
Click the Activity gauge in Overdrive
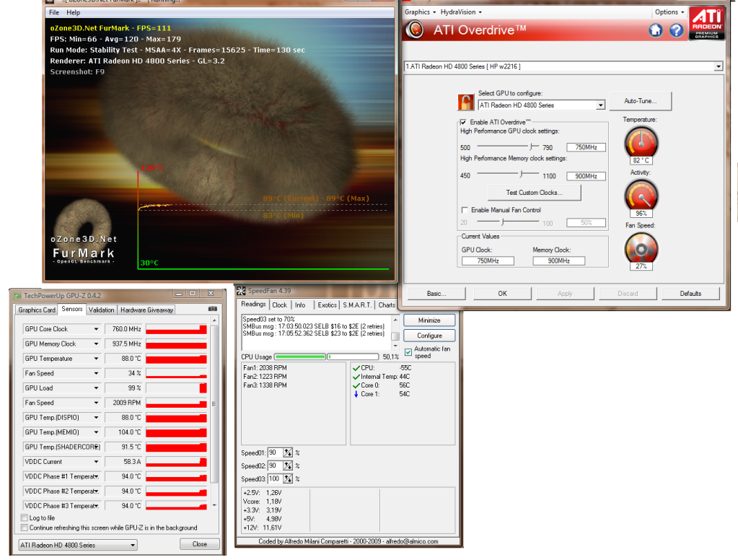point(641,195)
